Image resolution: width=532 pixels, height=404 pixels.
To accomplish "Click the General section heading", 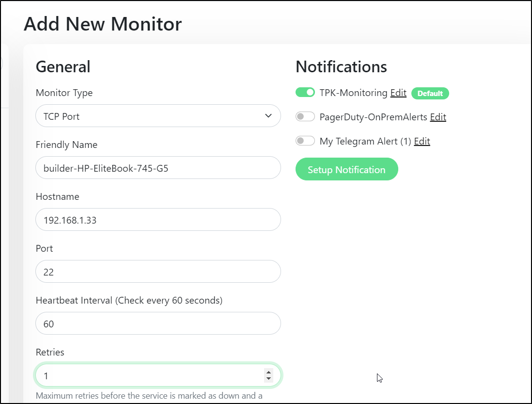I will point(63,66).
